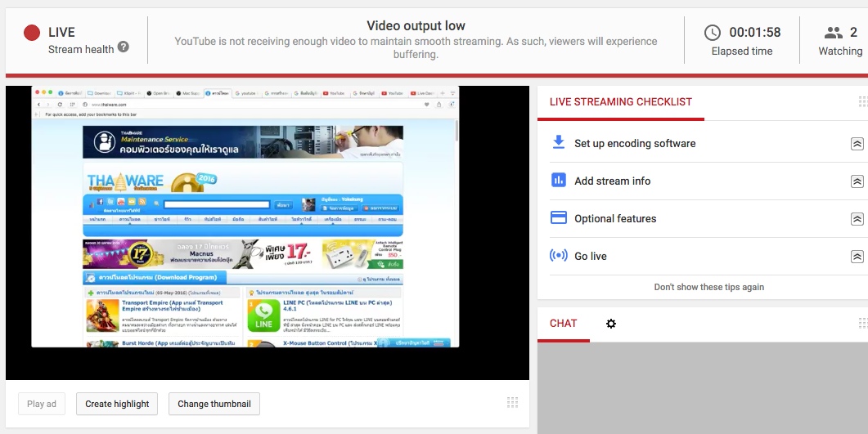Image resolution: width=868 pixels, height=434 pixels.
Task: Collapse the Set up encoding software section
Action: 857,144
